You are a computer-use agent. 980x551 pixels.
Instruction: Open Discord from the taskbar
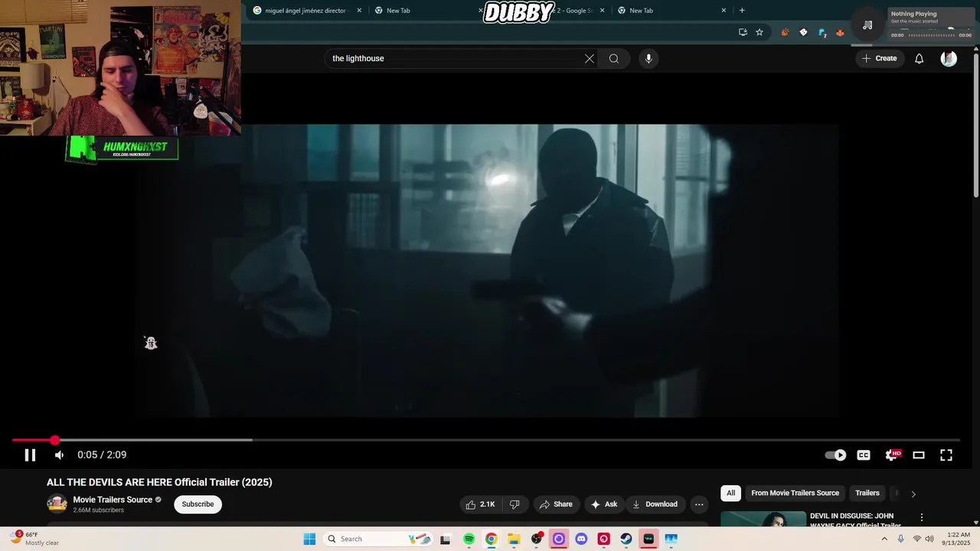tap(581, 539)
